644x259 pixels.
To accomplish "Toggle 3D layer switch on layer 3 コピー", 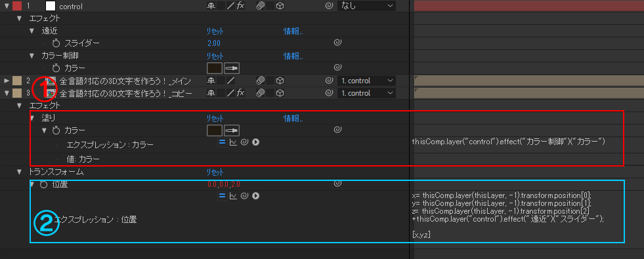I will (280, 93).
